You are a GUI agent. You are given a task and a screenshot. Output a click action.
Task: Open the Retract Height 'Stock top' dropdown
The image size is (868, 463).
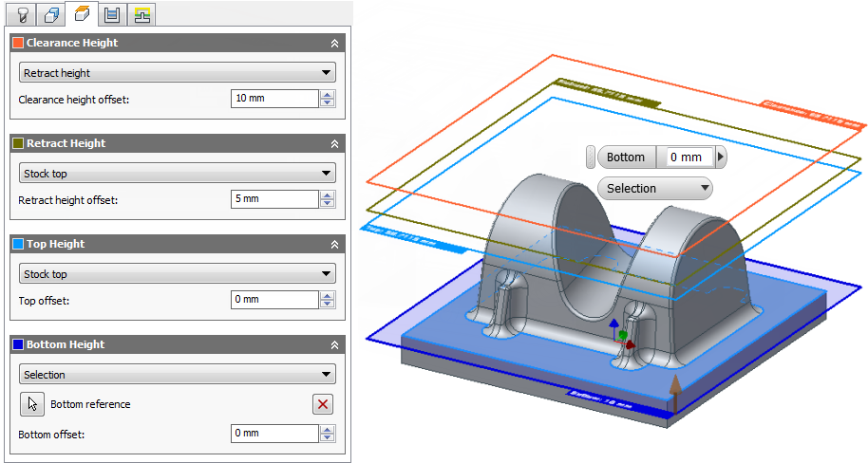coord(178,173)
